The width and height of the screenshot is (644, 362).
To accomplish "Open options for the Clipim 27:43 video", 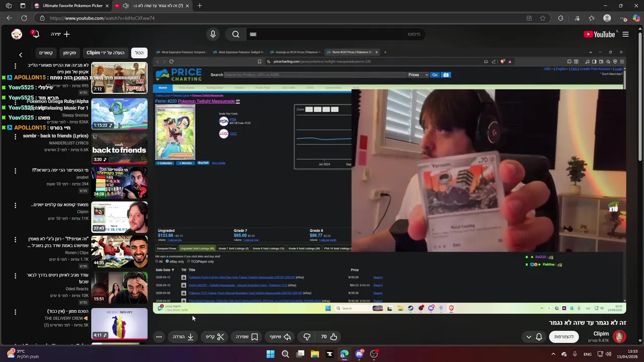I will tap(15, 205).
